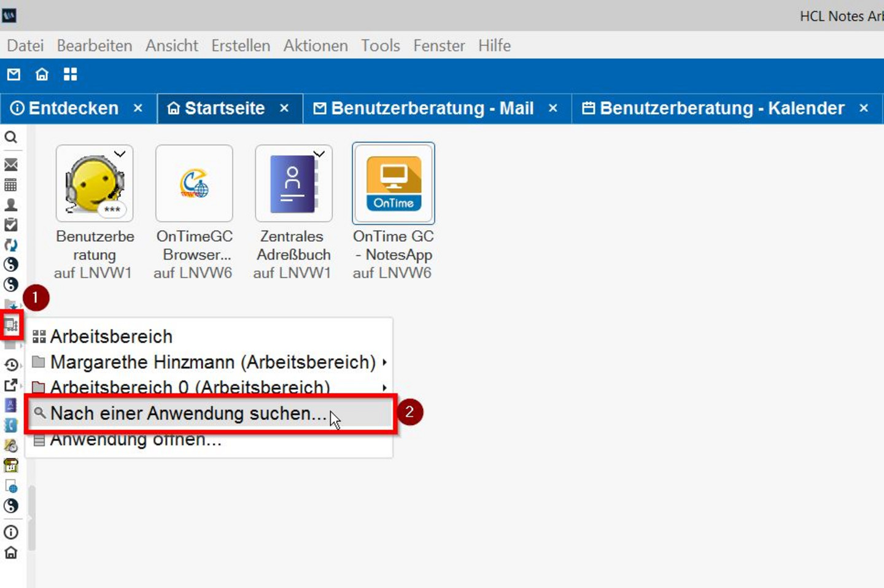Open the workspace grid icon in toolbar
Screen dimensions: 884x588
tap(71, 74)
